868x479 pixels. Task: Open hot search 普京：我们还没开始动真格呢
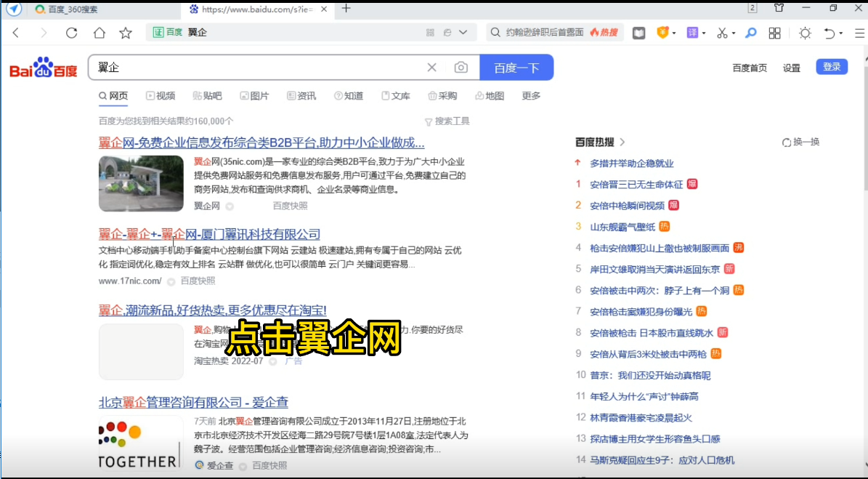coord(650,376)
